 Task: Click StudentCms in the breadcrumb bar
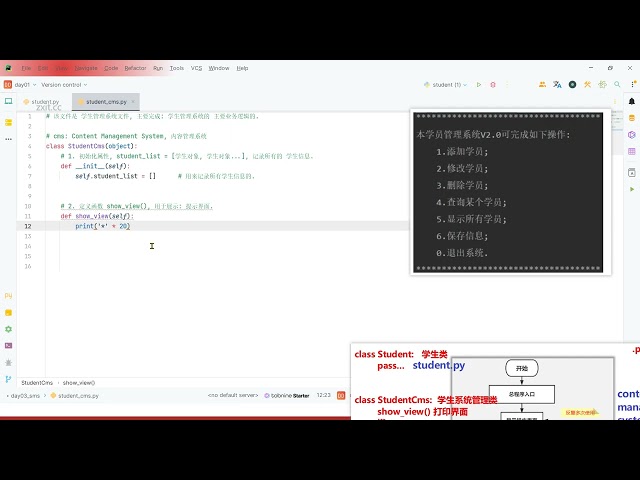coord(37,383)
